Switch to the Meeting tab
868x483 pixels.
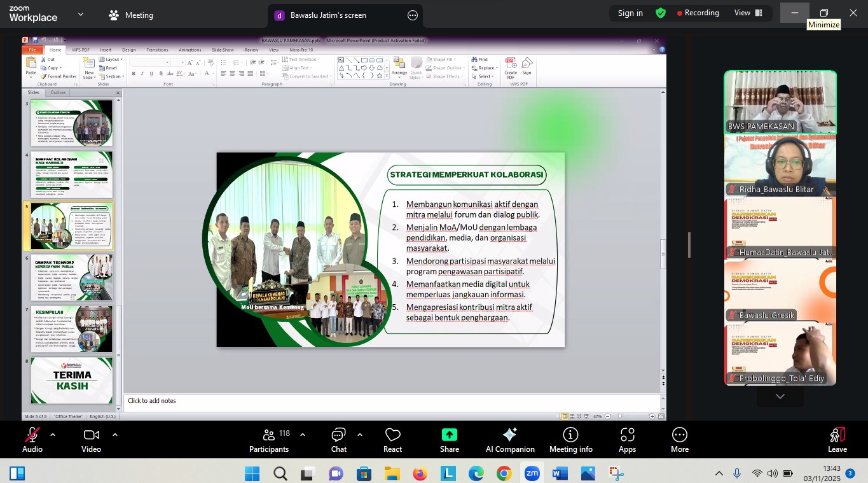tap(131, 15)
